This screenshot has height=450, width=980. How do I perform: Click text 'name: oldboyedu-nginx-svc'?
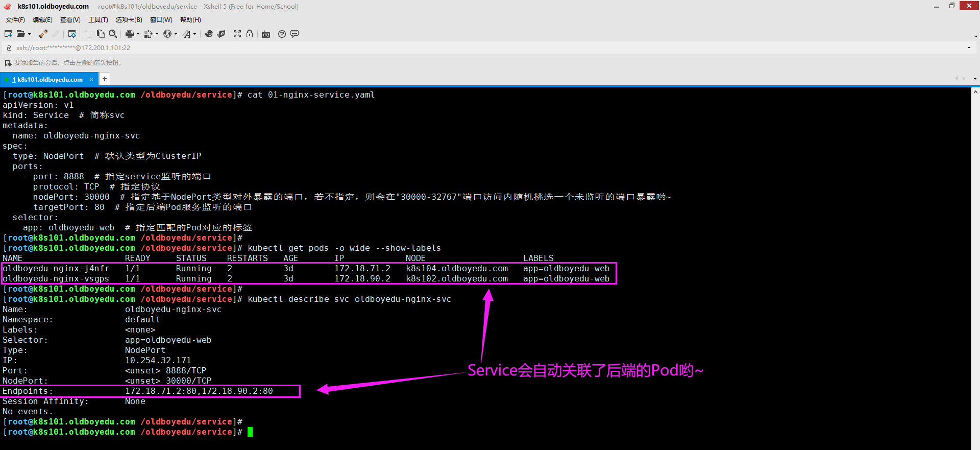point(76,136)
